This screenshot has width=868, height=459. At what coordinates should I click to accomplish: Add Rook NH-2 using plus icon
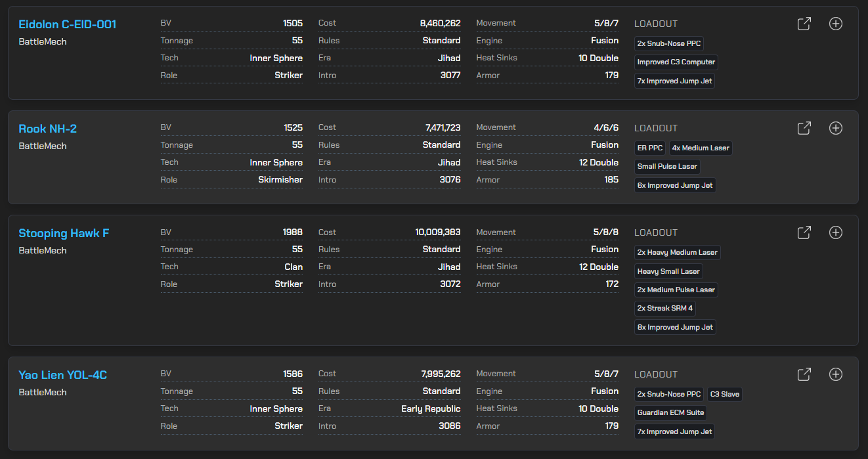(x=835, y=128)
